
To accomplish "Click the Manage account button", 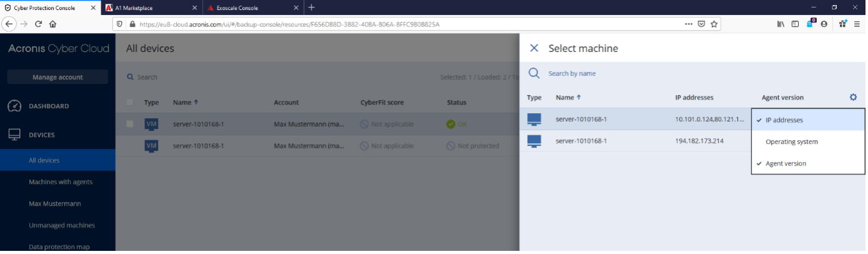I will click(x=57, y=77).
